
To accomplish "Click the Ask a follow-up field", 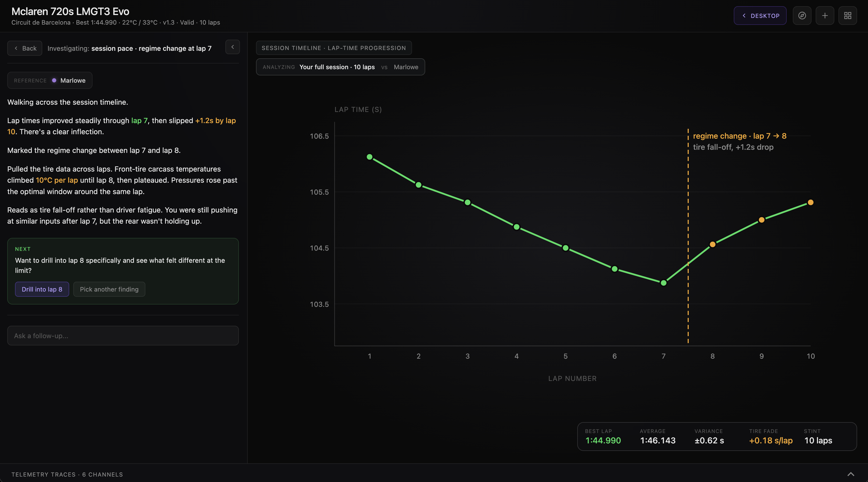I will pos(123,335).
